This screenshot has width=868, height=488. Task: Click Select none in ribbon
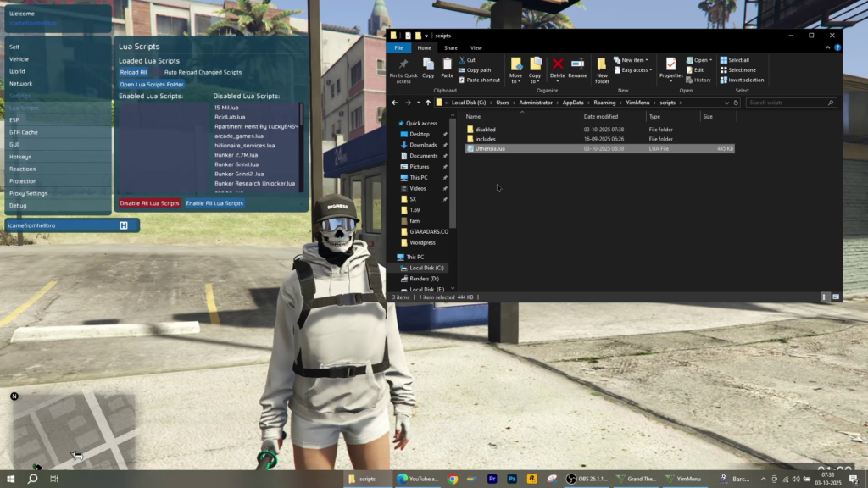[x=738, y=69]
